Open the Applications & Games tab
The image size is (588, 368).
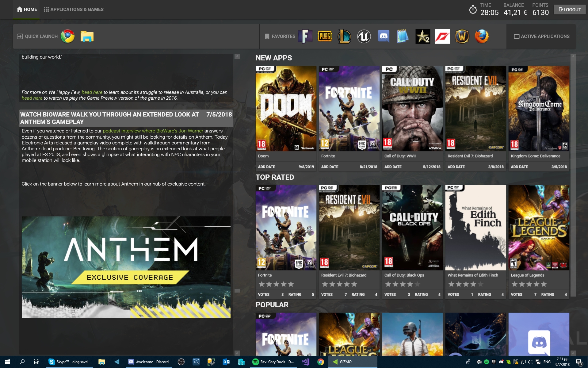[x=74, y=10]
